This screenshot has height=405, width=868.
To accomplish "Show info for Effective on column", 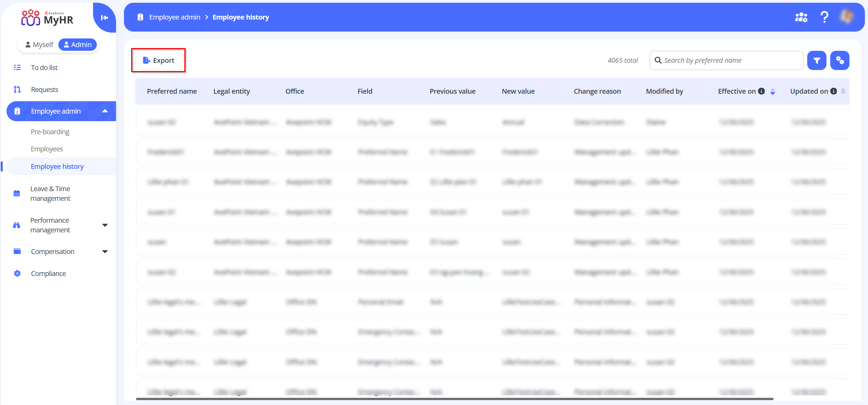I will click(761, 91).
